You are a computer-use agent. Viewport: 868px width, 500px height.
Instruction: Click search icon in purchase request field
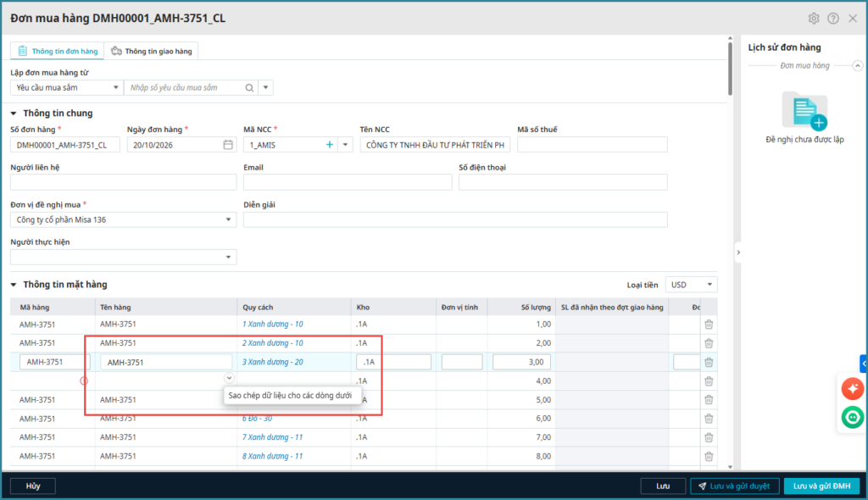[x=249, y=87]
